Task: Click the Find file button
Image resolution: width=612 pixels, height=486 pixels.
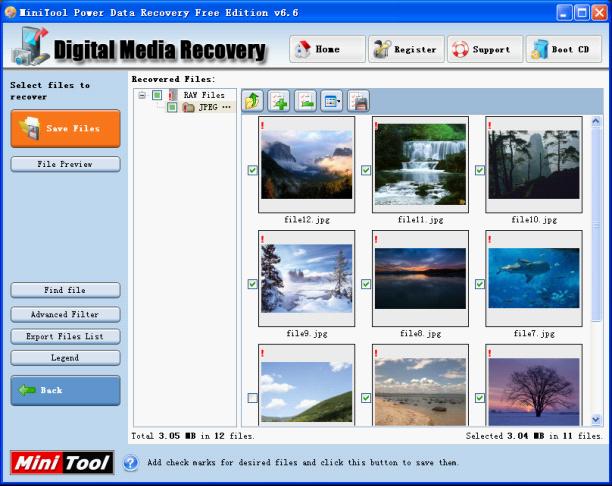Action: coord(65,290)
